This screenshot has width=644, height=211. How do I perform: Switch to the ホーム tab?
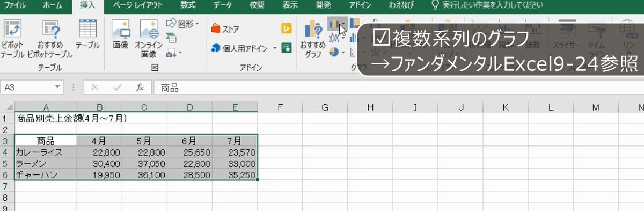click(x=52, y=6)
